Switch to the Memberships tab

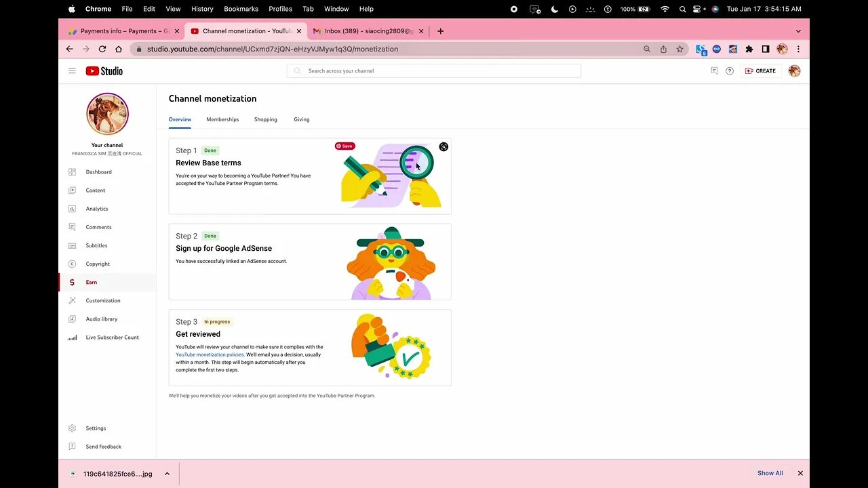point(222,119)
